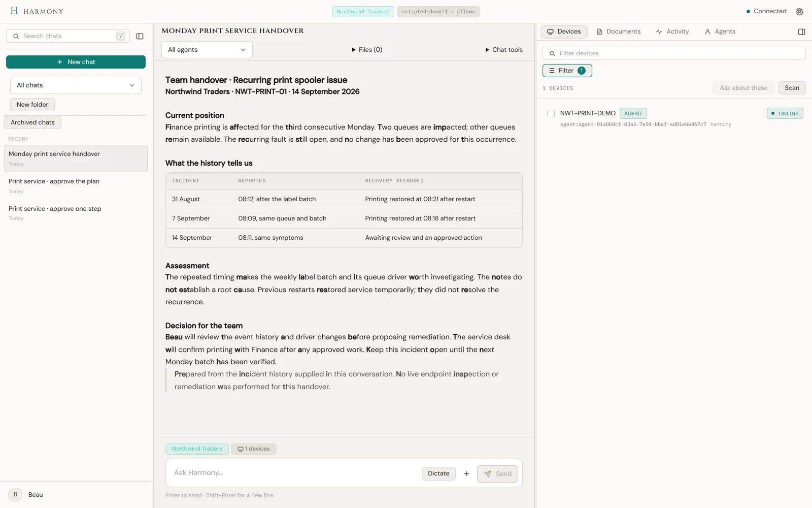Open the settings gear icon
The height and width of the screenshot is (508, 812).
pyautogui.click(x=799, y=11)
